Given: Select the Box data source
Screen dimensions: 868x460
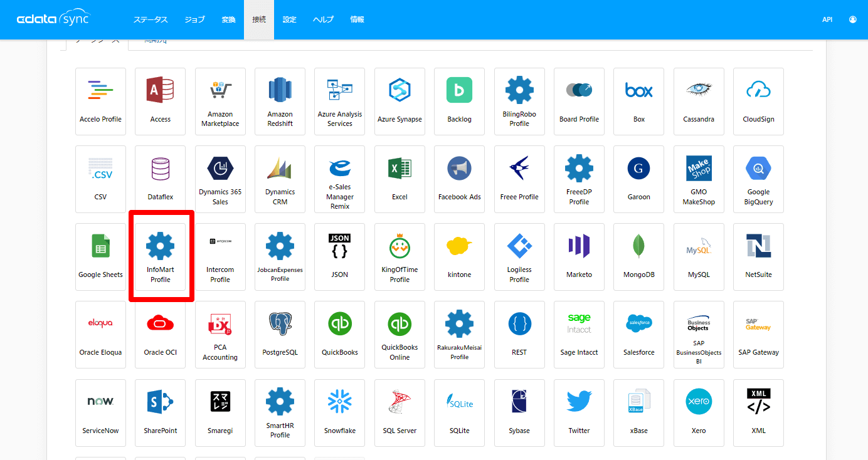Looking at the screenshot, I should (x=639, y=101).
